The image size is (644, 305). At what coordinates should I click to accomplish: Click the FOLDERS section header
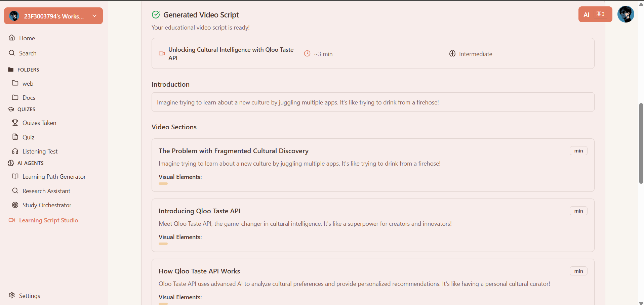(x=28, y=70)
